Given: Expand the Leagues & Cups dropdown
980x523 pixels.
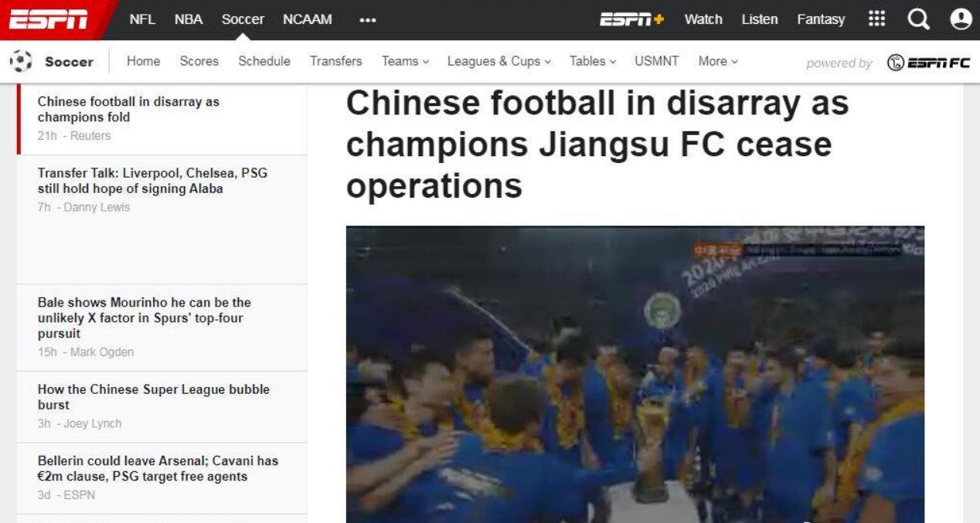Looking at the screenshot, I should tap(499, 61).
